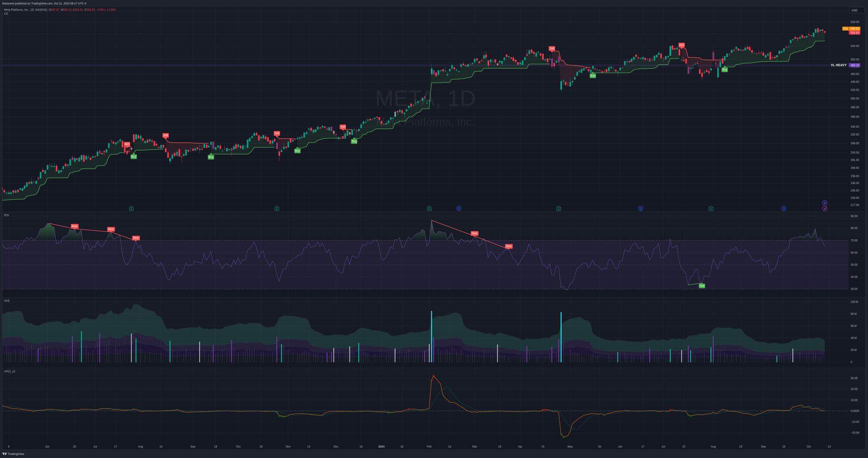Click the purple sparkle event icon near price axis
The width and height of the screenshot is (868, 458).
click(825, 203)
